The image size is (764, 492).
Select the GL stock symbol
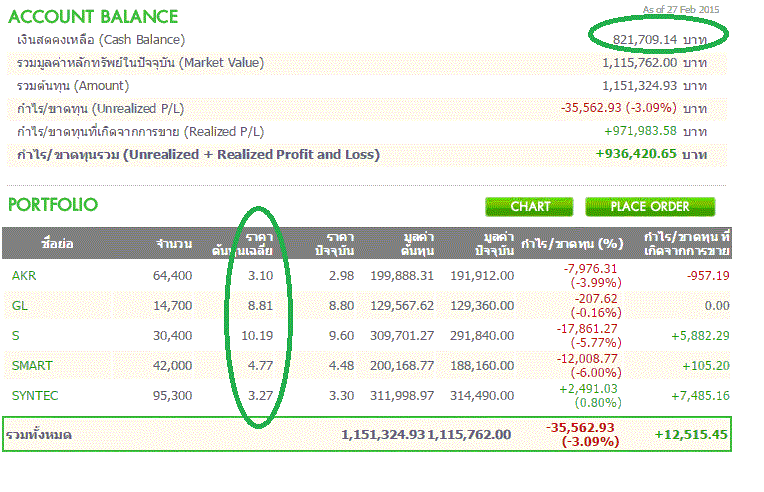(20, 306)
